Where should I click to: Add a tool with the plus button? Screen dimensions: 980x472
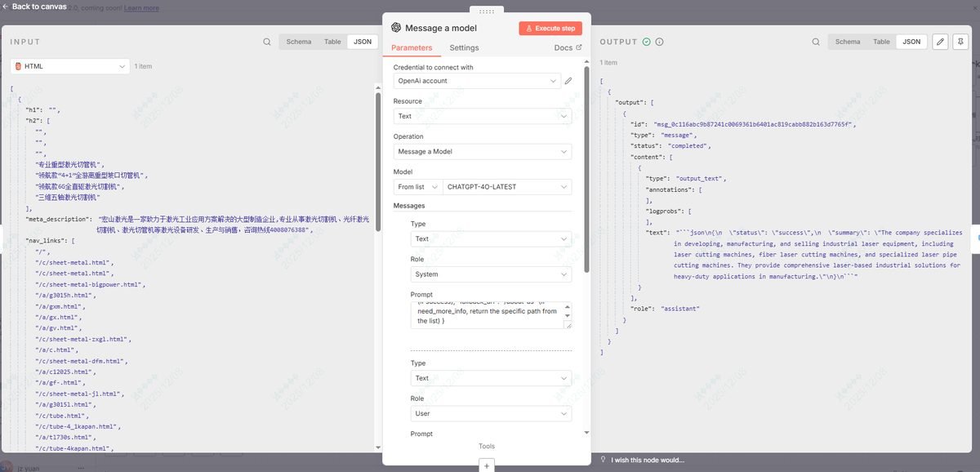487,465
